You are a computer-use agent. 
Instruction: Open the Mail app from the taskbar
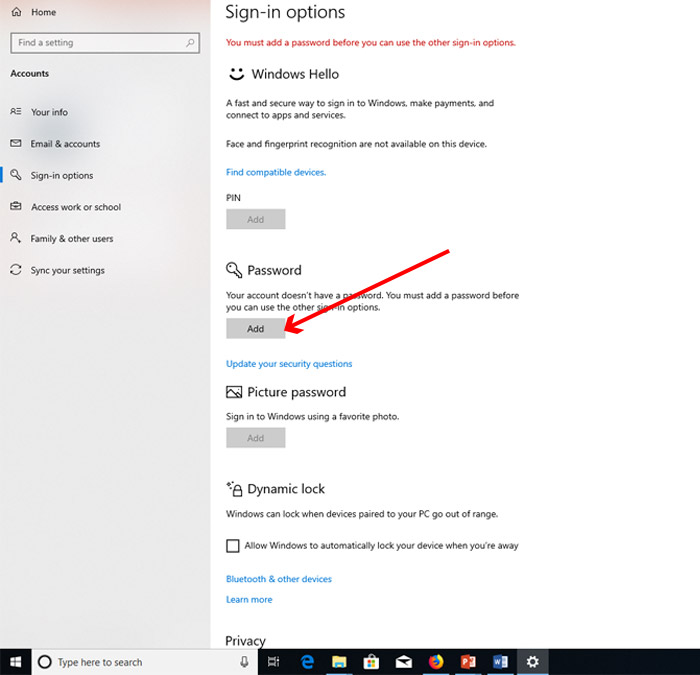point(404,662)
